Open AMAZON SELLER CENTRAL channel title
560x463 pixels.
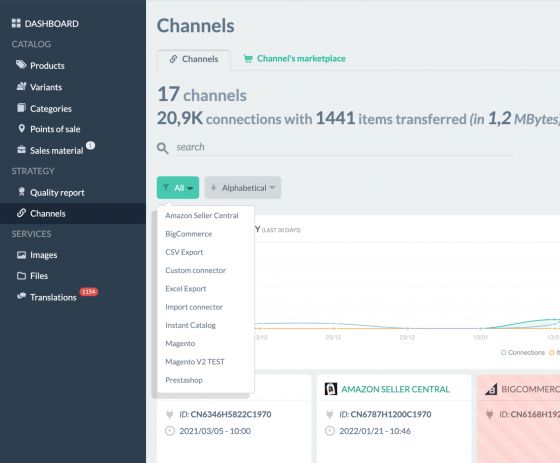(x=395, y=389)
